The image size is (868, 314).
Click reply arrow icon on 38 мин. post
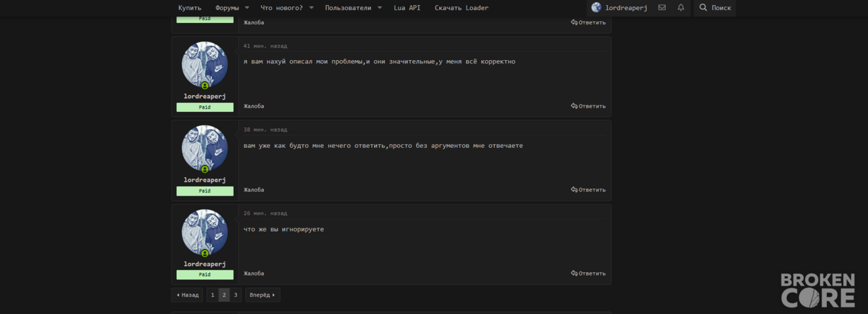tap(574, 190)
